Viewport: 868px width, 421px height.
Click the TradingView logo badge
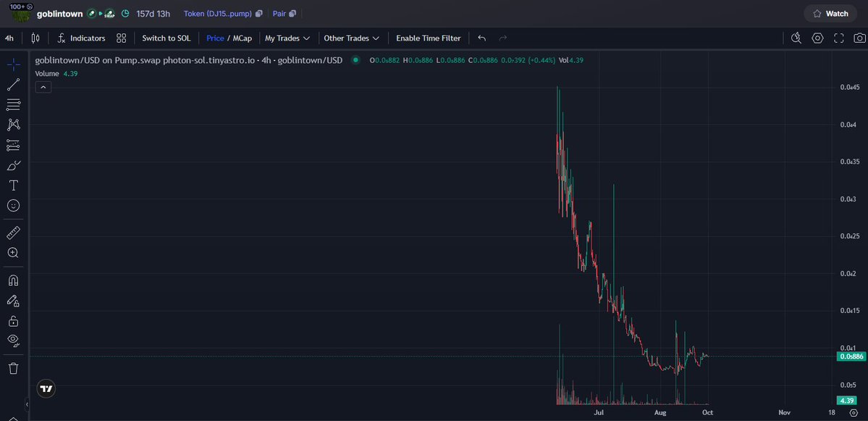point(46,389)
